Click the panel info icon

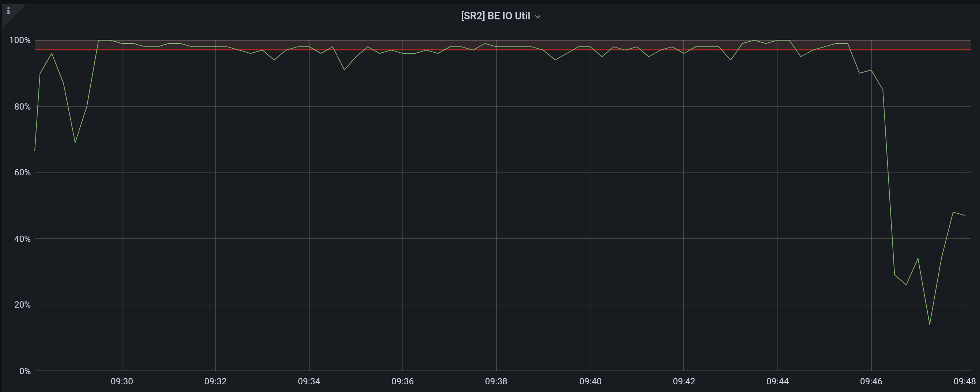(8, 11)
